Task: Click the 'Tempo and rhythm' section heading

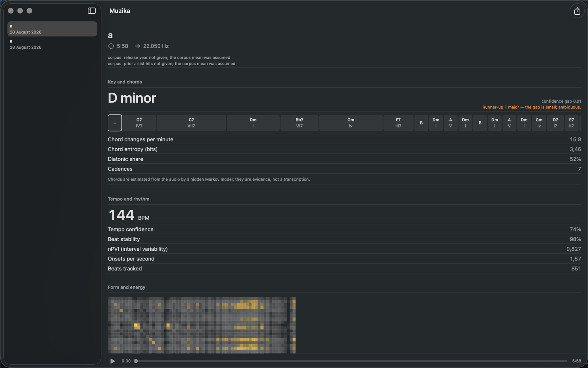Action: [129, 199]
